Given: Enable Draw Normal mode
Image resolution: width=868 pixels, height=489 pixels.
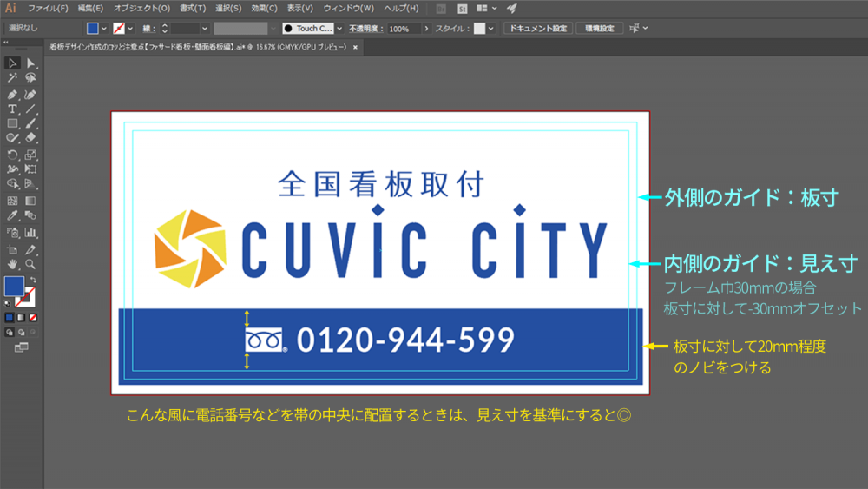Looking at the screenshot, I should pos(9,333).
